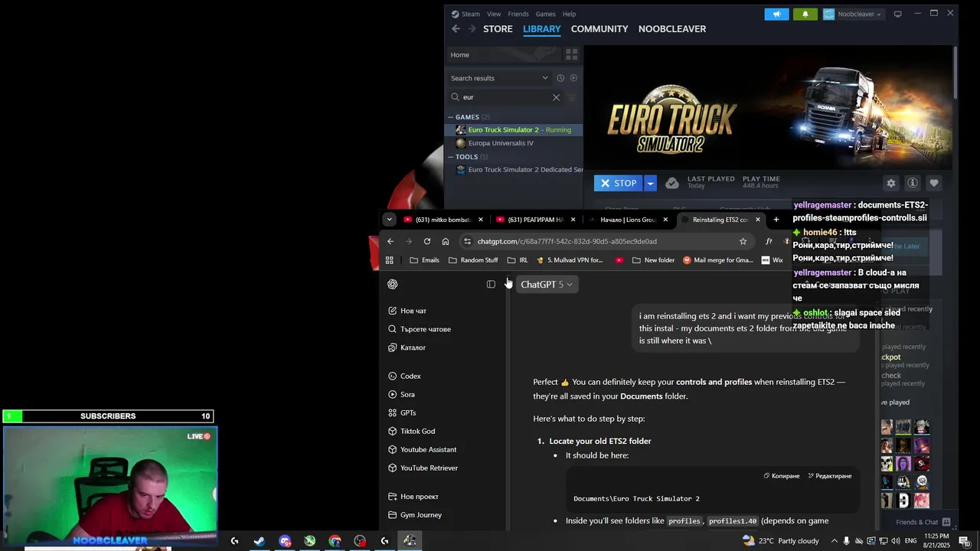Click taskbar volume icon

click(x=895, y=541)
